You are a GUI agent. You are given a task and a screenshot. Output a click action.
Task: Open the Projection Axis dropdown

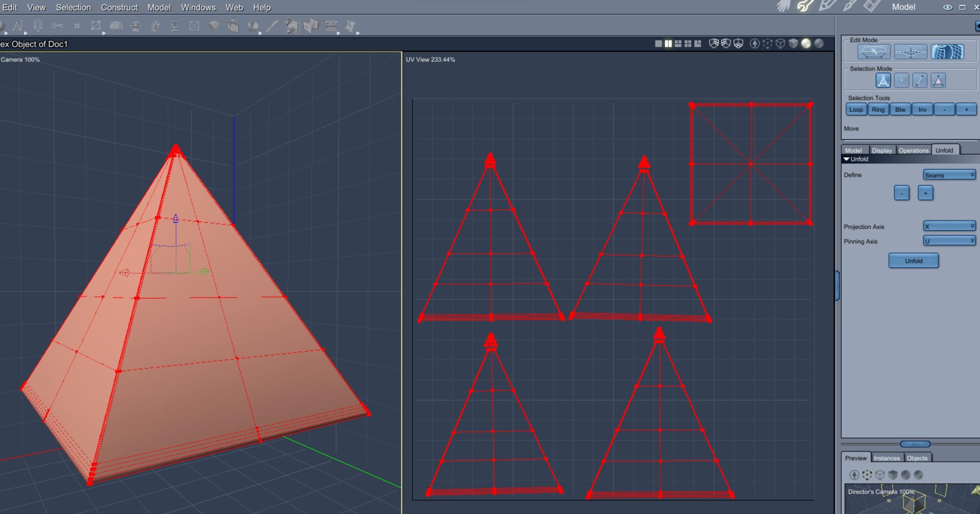(949, 226)
